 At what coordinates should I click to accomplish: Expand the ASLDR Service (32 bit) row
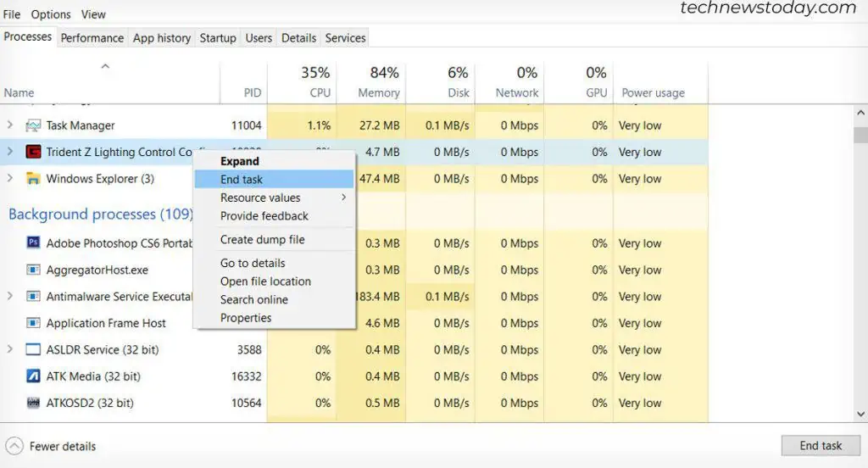coord(10,349)
